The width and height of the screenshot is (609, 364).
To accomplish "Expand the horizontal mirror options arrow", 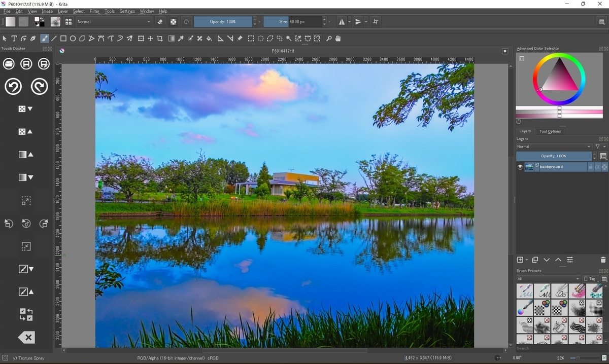I will (349, 22).
